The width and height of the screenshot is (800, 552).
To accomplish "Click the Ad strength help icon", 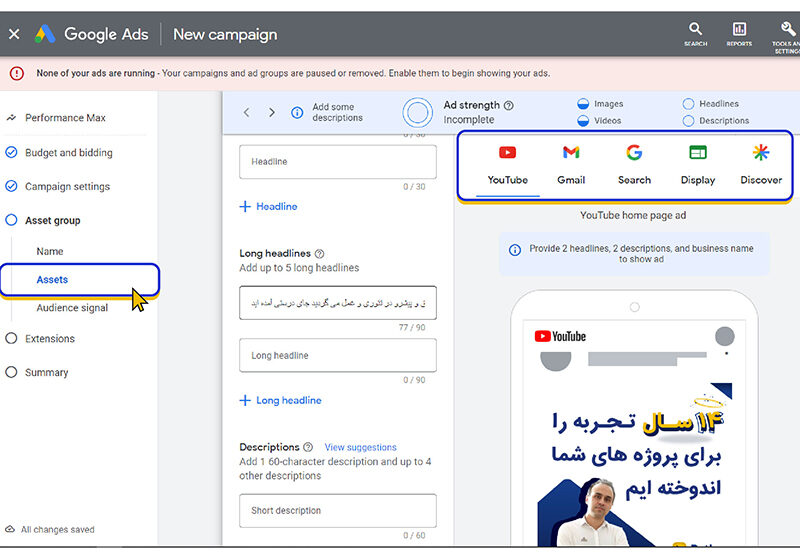I will (509, 106).
